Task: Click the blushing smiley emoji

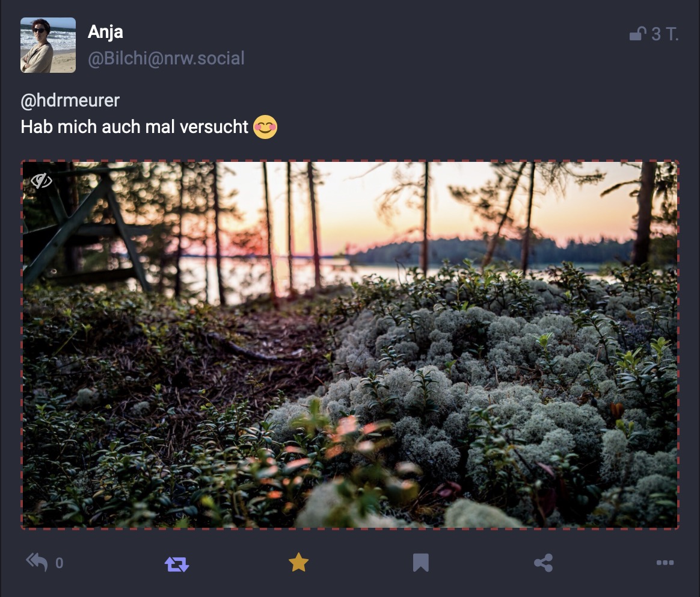Action: coord(265,127)
